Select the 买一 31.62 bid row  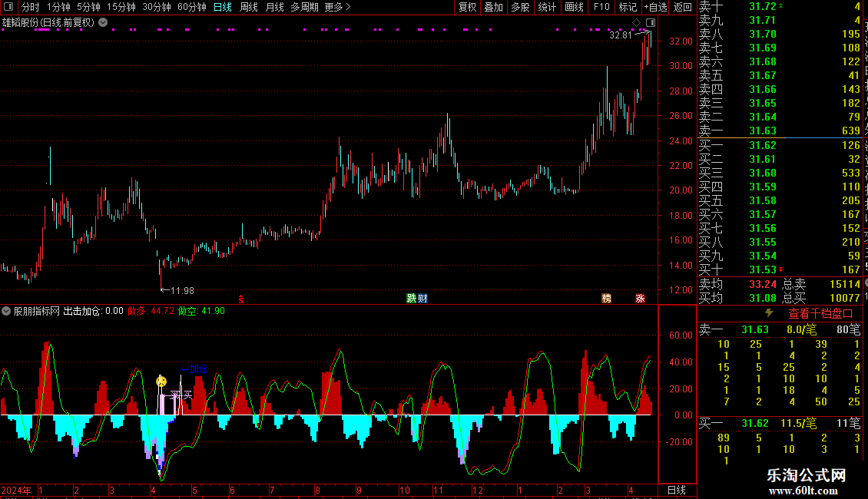[x=780, y=146]
